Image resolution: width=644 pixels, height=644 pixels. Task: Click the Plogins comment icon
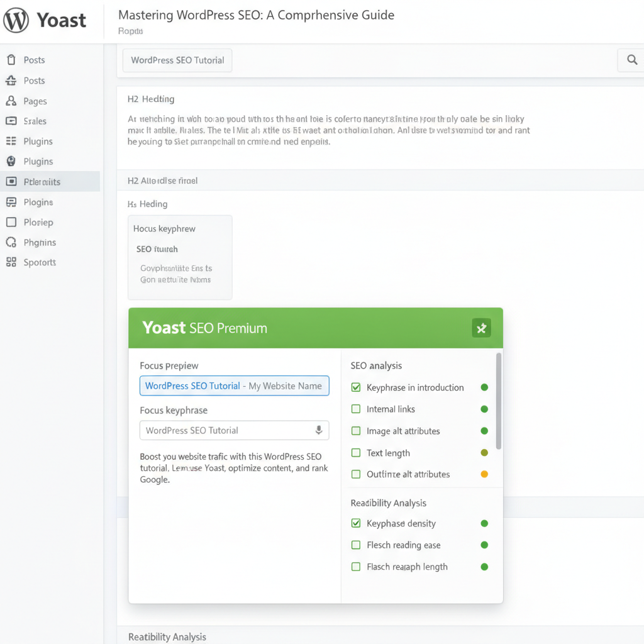point(11,202)
